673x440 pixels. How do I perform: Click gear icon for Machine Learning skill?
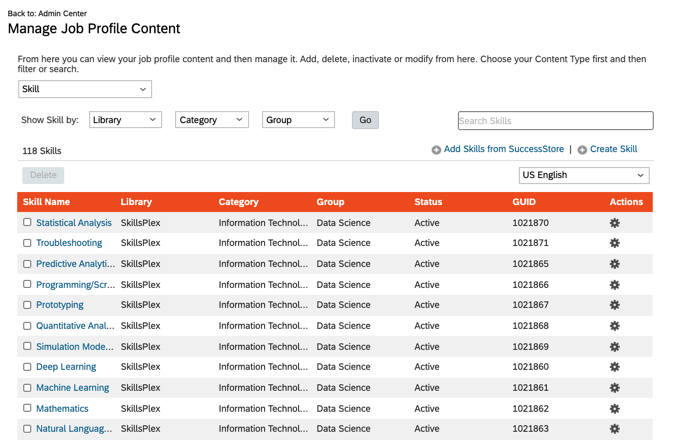[x=614, y=388]
